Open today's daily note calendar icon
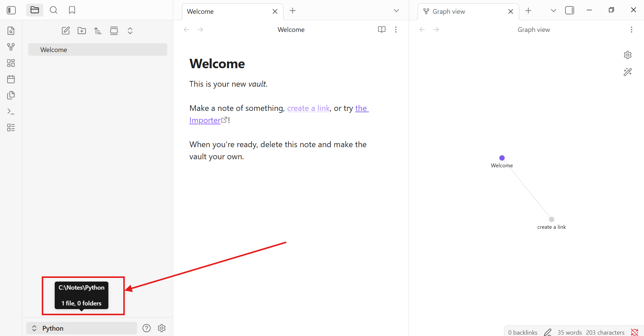The height and width of the screenshot is (336, 644). coord(11,79)
